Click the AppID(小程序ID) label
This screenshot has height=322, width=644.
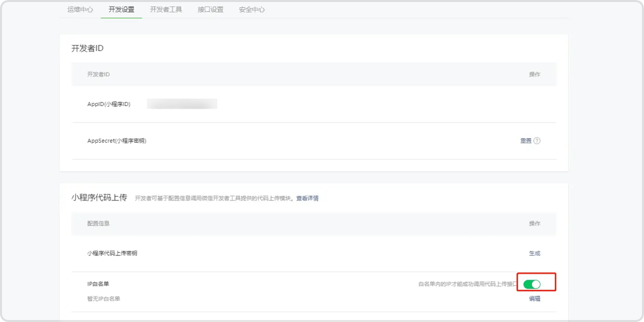tap(109, 104)
